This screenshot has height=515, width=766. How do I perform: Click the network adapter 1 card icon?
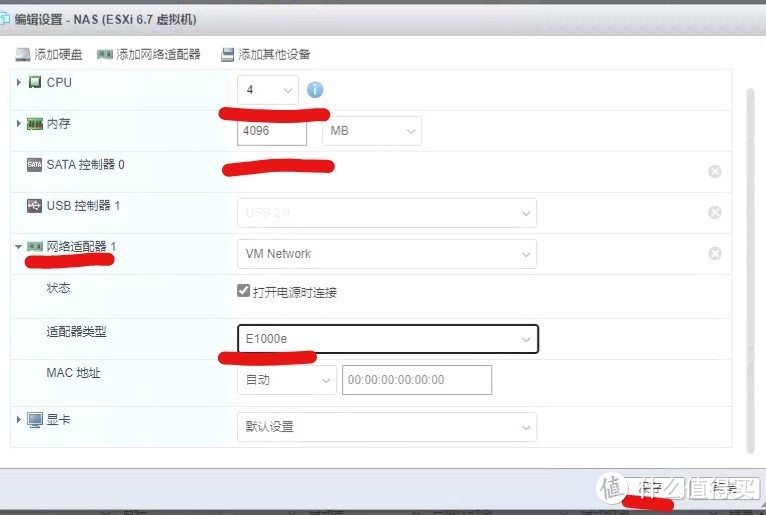[35, 247]
